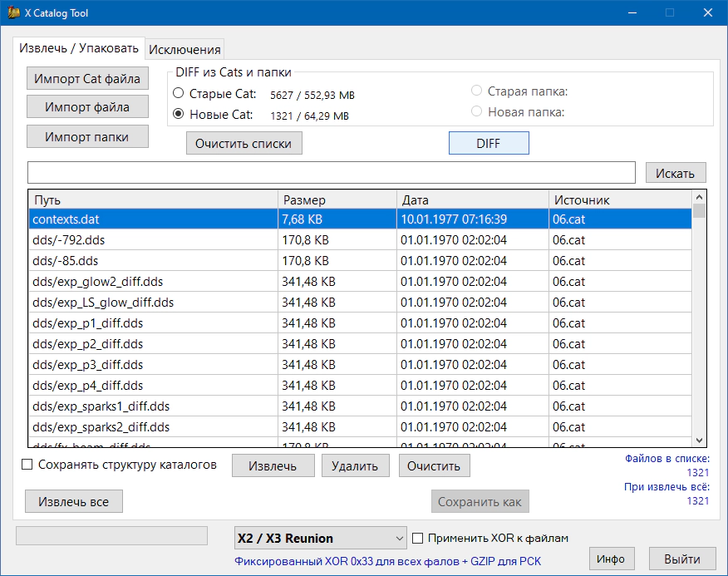Select the Новые Cat radio button

point(179,115)
